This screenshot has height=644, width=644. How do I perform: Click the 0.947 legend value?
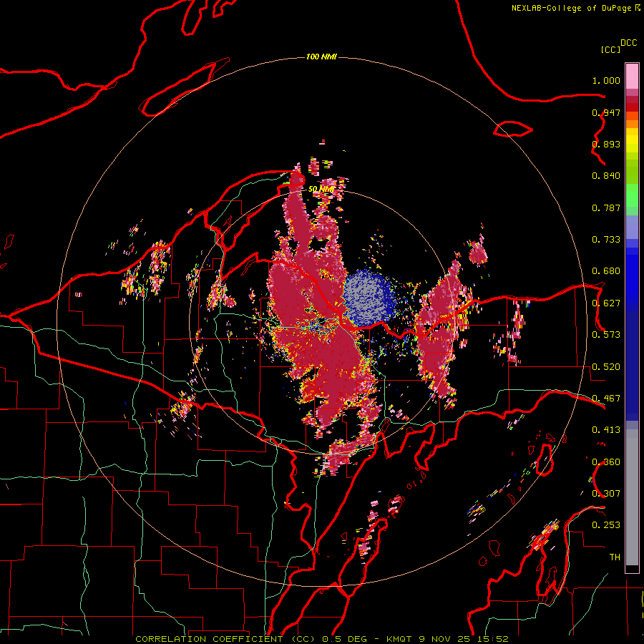pyautogui.click(x=606, y=112)
